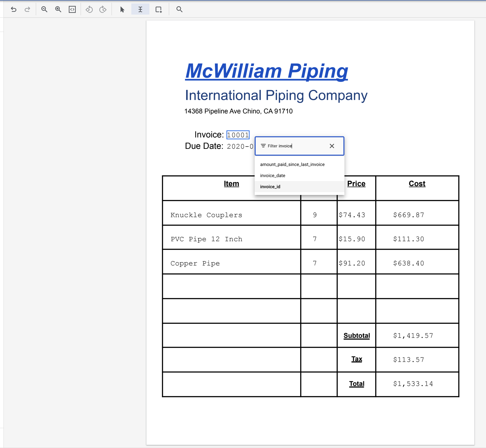Redo the last action

point(27,9)
